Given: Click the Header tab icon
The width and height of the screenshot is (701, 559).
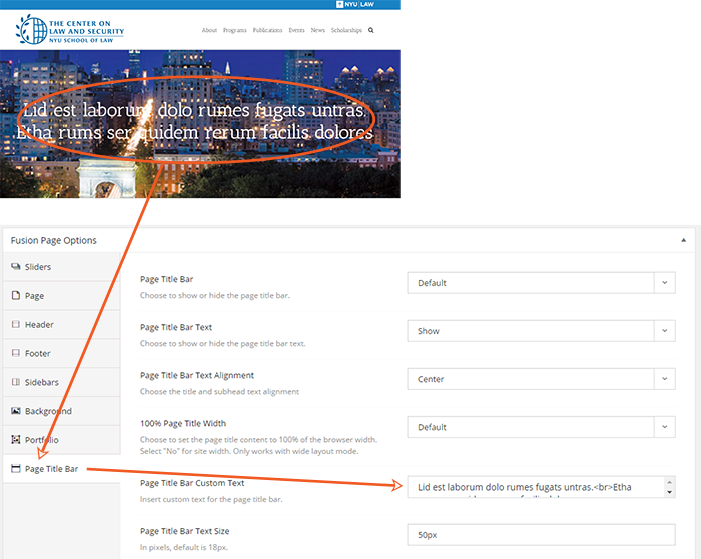Looking at the screenshot, I should [x=16, y=324].
